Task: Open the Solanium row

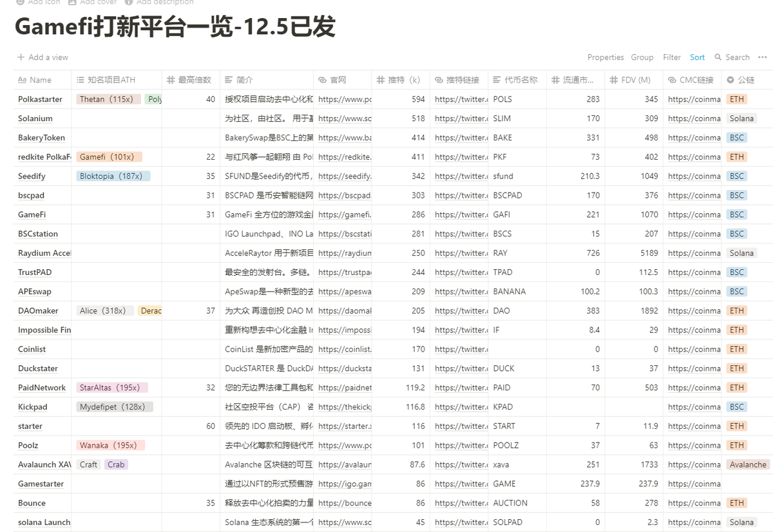Action: (35, 119)
